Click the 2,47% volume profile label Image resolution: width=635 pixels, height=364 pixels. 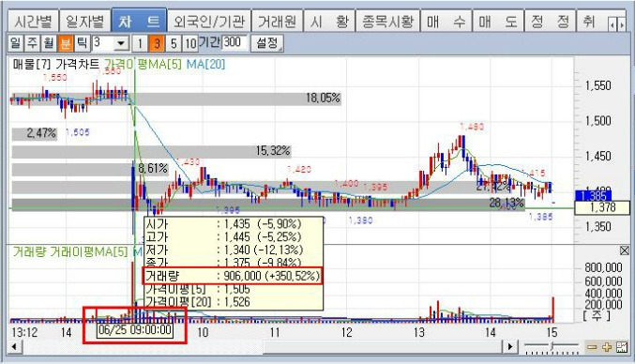(41, 133)
